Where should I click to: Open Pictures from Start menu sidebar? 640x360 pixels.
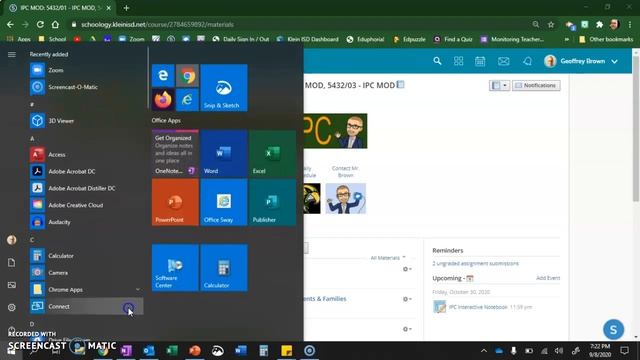click(x=12, y=285)
